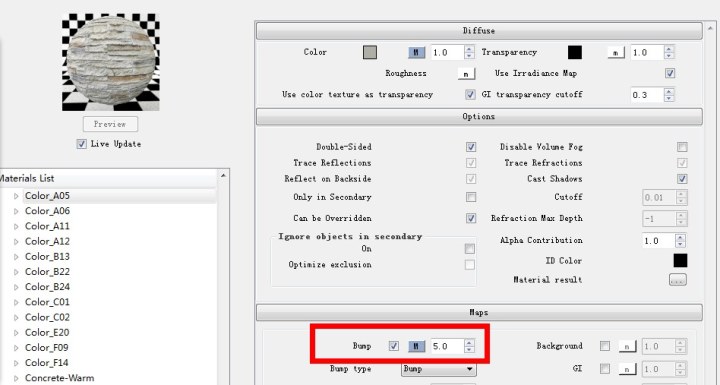Open the Background map slot button

627,346
